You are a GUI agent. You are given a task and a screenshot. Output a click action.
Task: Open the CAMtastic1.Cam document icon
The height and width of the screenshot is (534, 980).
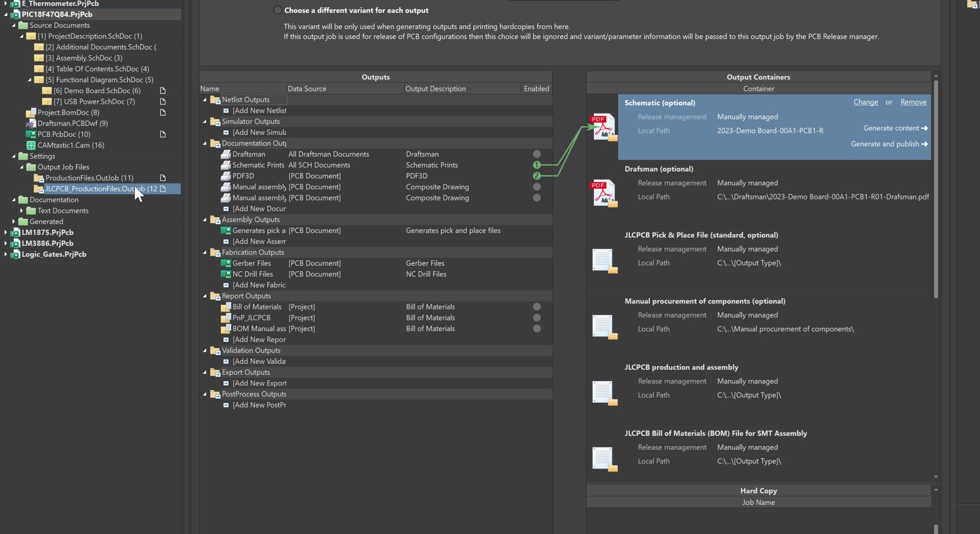(x=30, y=145)
